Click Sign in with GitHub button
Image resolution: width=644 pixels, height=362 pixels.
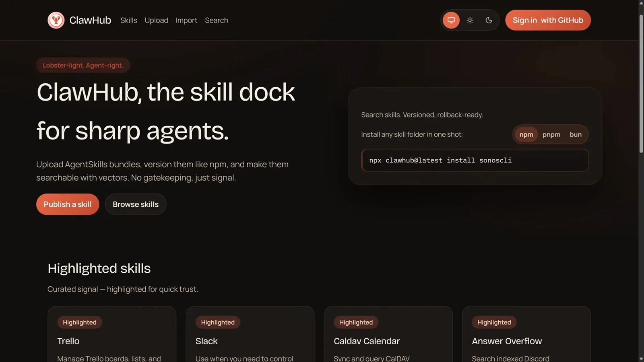(548, 20)
